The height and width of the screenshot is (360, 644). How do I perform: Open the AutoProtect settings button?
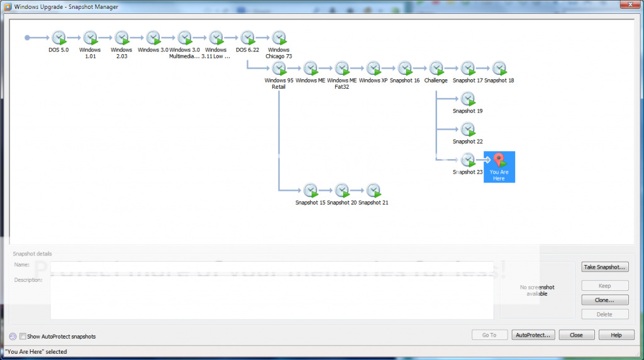532,335
